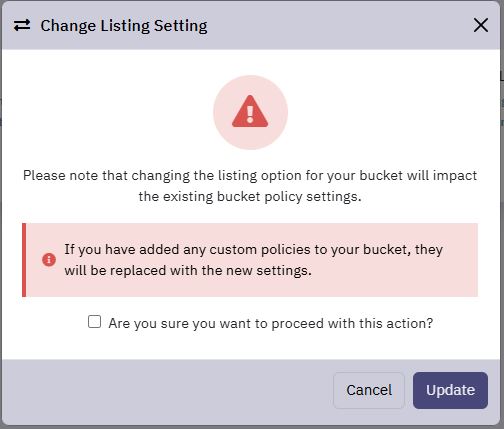This screenshot has height=429, width=504.
Task: Select the 'the existing bucket policy settings.' line
Action: tap(250, 197)
